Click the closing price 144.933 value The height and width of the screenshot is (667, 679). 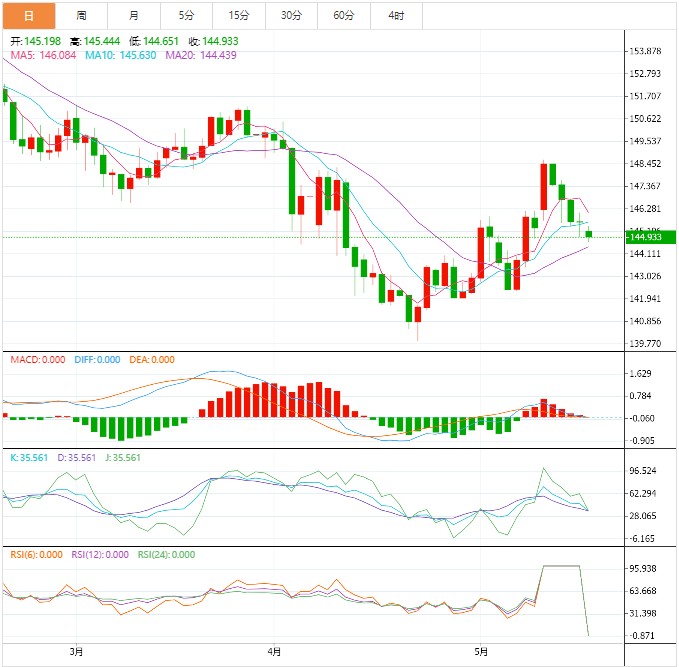tap(220, 42)
